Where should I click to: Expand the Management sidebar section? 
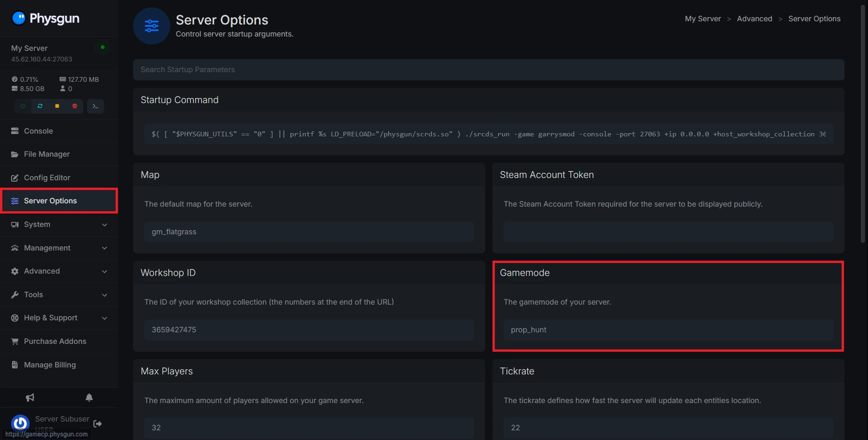click(59, 248)
